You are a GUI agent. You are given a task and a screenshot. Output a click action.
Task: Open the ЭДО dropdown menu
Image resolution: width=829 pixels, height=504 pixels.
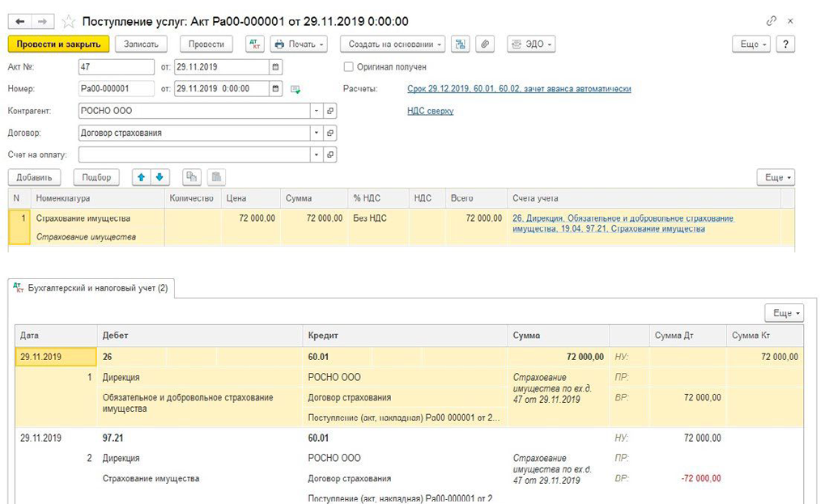coord(531,44)
